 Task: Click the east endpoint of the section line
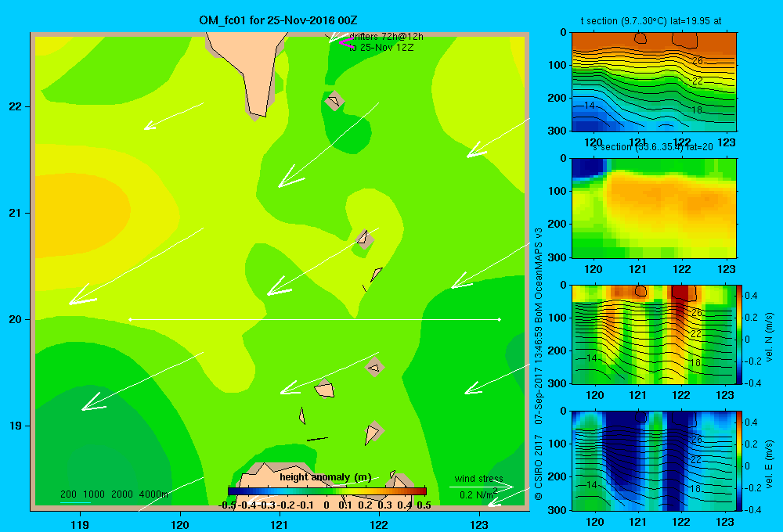(500, 319)
